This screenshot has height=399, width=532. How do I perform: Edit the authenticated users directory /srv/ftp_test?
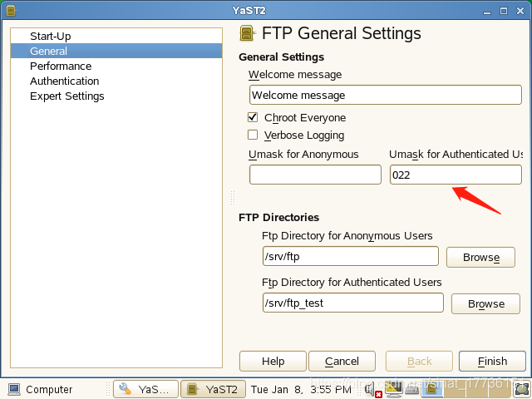352,303
